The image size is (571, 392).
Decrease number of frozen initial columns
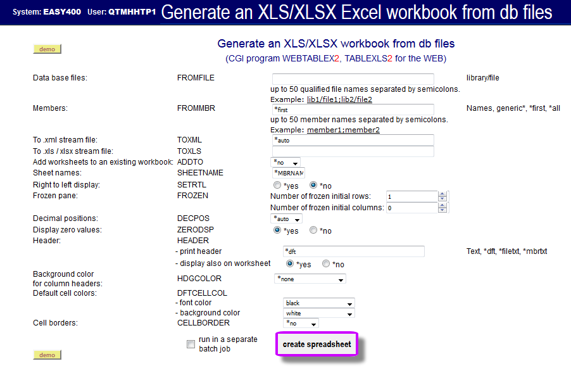(x=442, y=210)
